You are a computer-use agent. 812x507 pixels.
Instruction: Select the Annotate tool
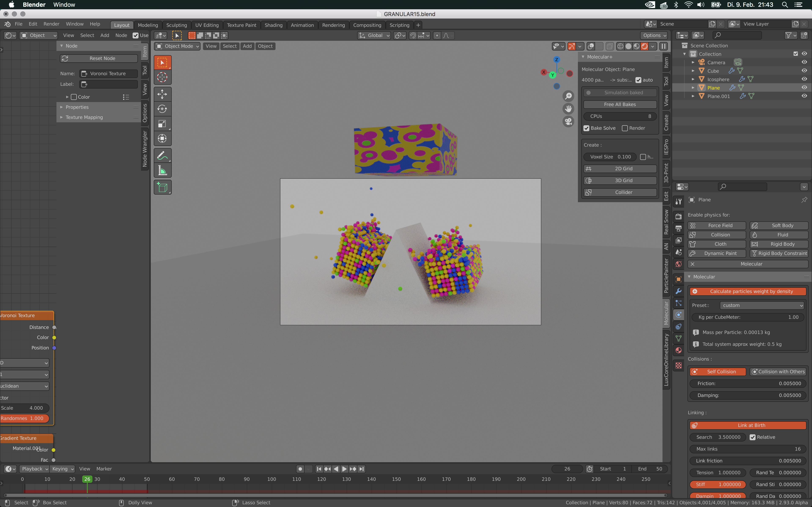[x=162, y=155]
